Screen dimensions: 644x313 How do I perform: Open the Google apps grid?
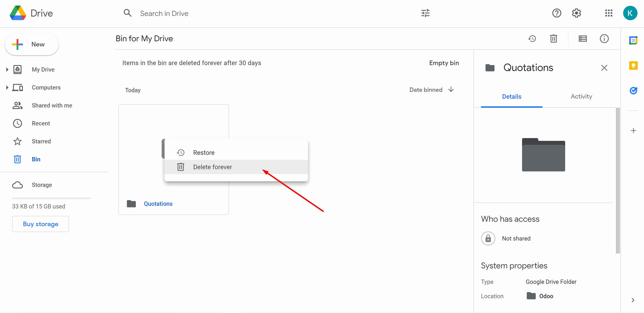[609, 13]
